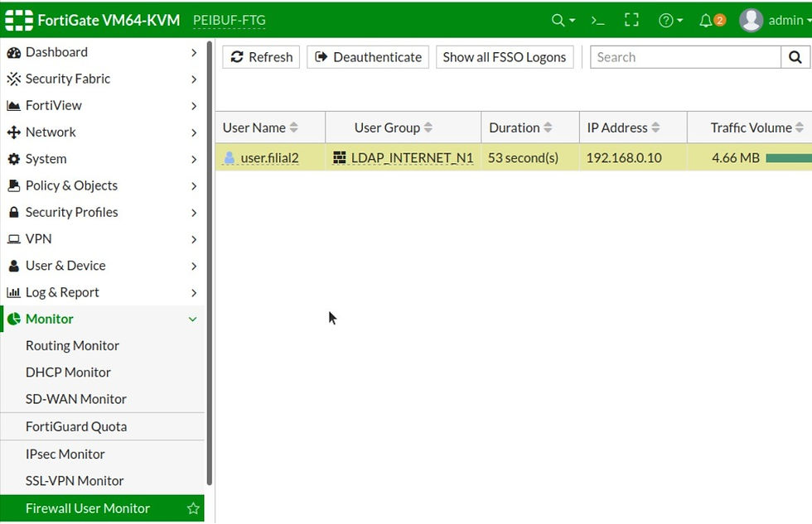Click the Network arrows icon
The width and height of the screenshot is (812, 524).
(14, 132)
